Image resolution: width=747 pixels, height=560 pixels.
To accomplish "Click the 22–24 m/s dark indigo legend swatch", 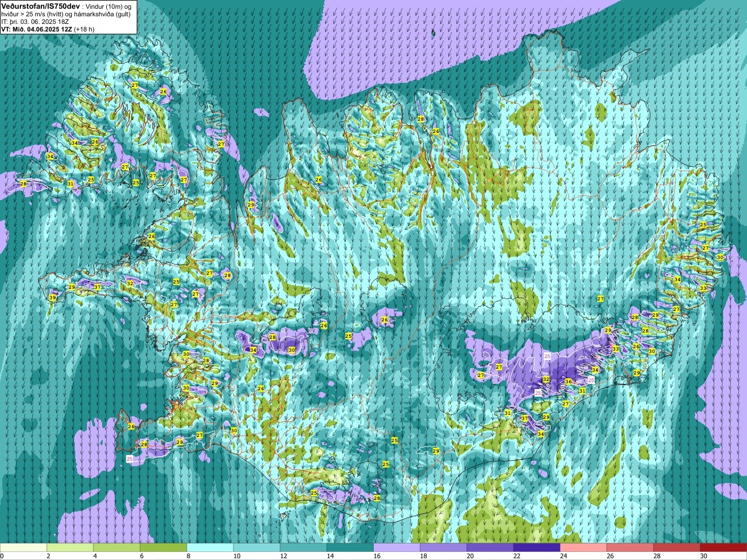I will tap(537, 548).
